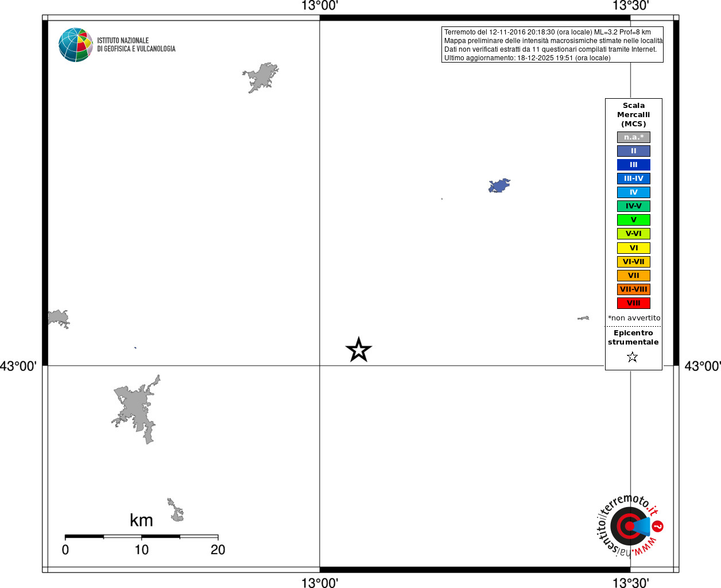Click the 'Ultimo aggiornamento' line
Viewport: 721px width, 588px height.
pos(527,58)
